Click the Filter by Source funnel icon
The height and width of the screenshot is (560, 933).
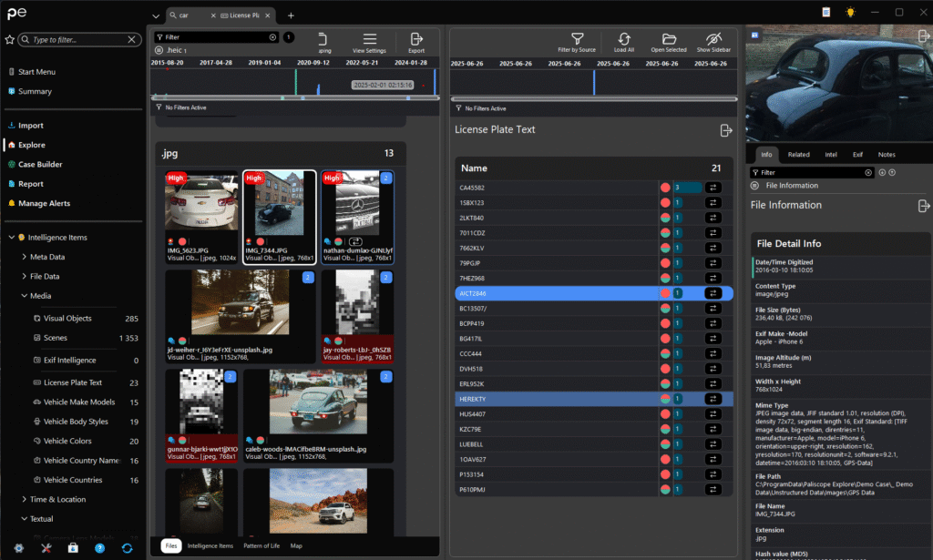[576, 38]
